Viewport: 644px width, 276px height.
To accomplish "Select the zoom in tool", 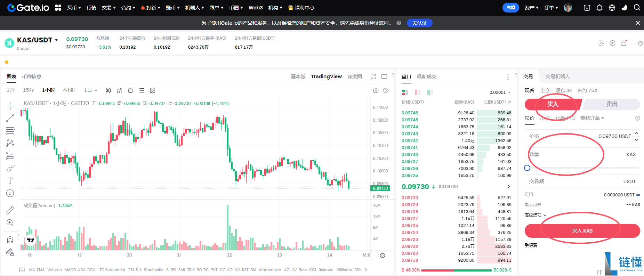I will tap(10, 222).
